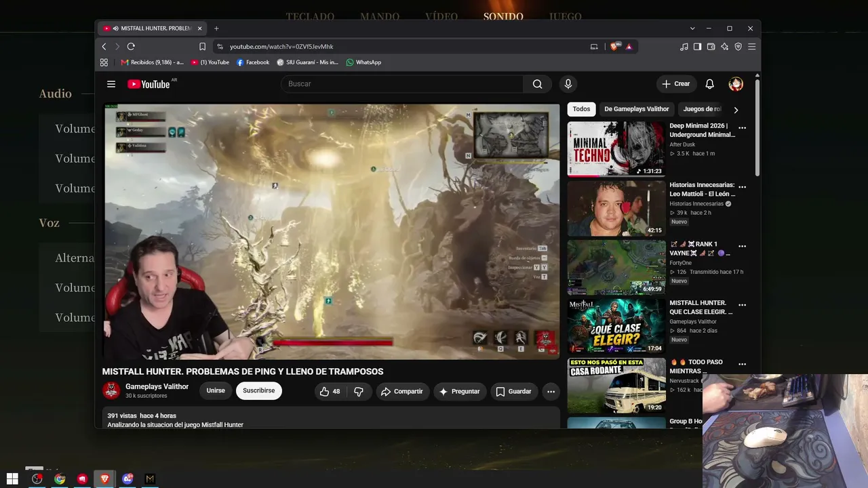Share the video with Compartir

401,391
